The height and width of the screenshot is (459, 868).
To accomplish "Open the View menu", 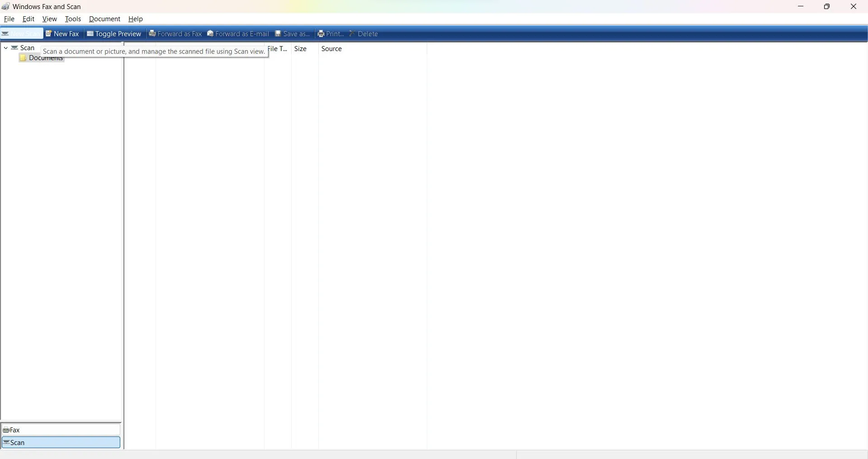I will click(x=49, y=19).
